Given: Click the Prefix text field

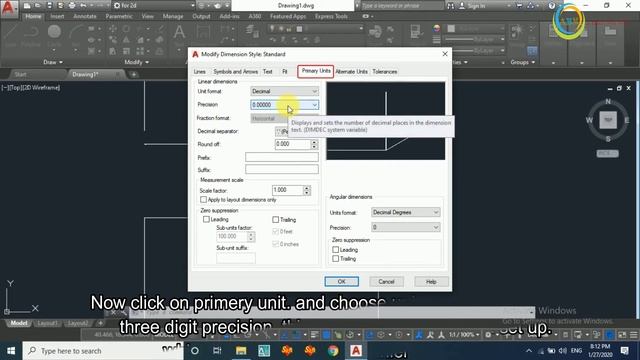Looking at the screenshot, I should (282, 157).
